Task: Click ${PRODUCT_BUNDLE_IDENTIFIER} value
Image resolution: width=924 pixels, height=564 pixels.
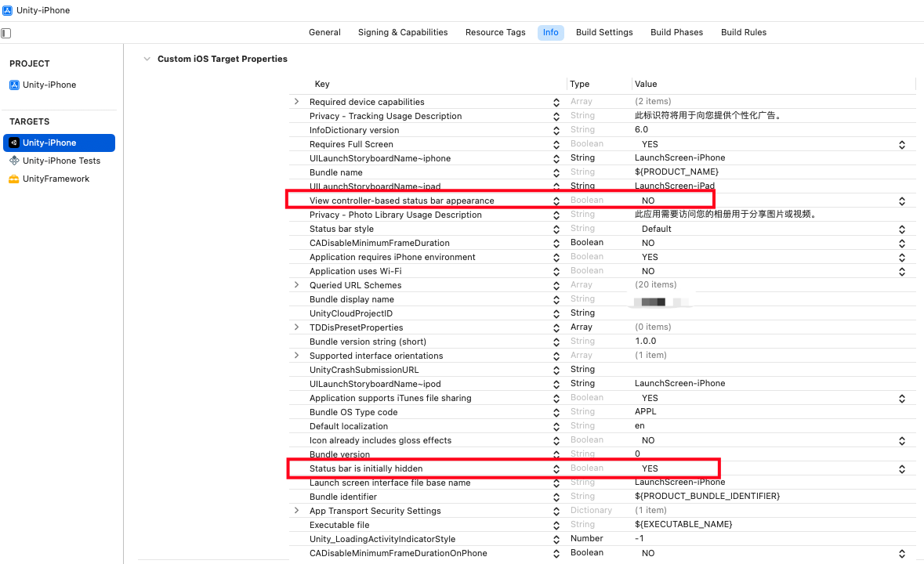Action: 707,497
